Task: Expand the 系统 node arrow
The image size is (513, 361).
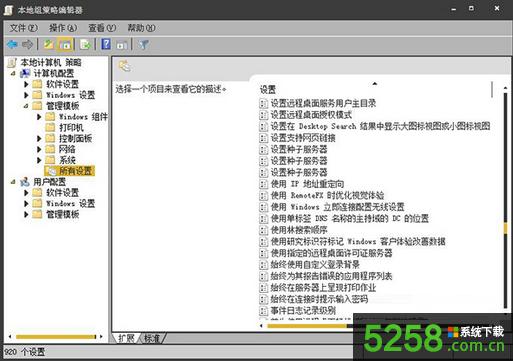Action: [x=39, y=160]
